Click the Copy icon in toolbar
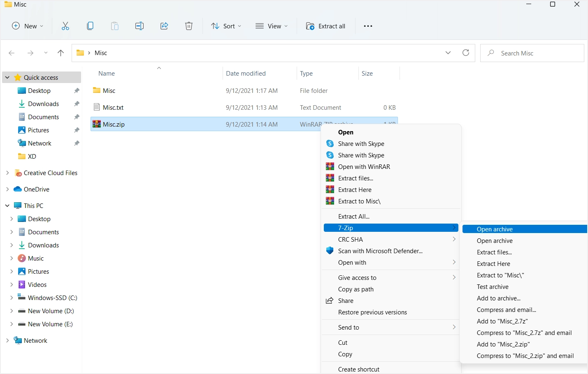 [x=90, y=26]
